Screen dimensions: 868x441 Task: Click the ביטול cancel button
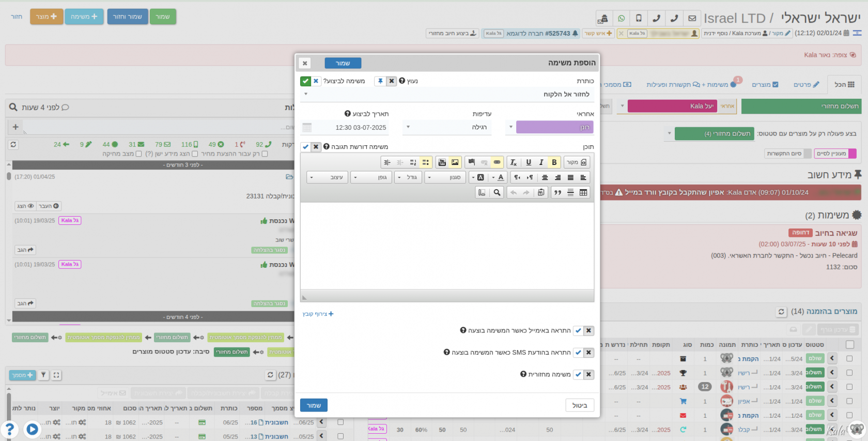(579, 405)
